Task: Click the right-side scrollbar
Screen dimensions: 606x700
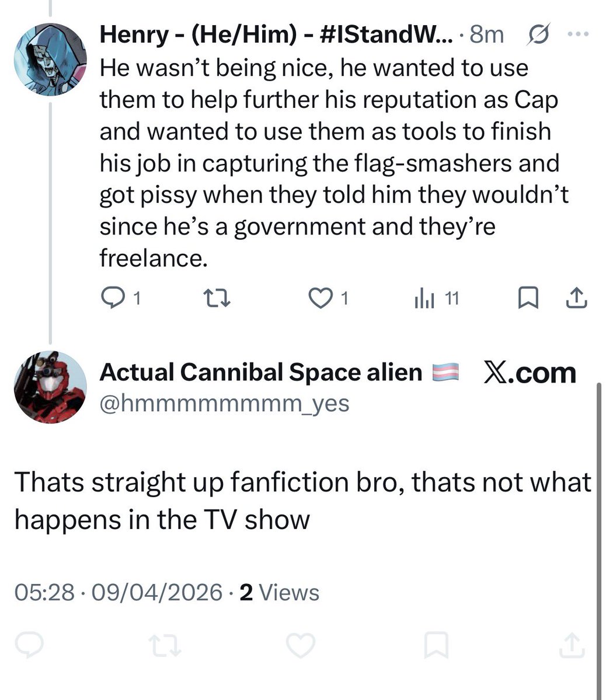Action: 600,525
